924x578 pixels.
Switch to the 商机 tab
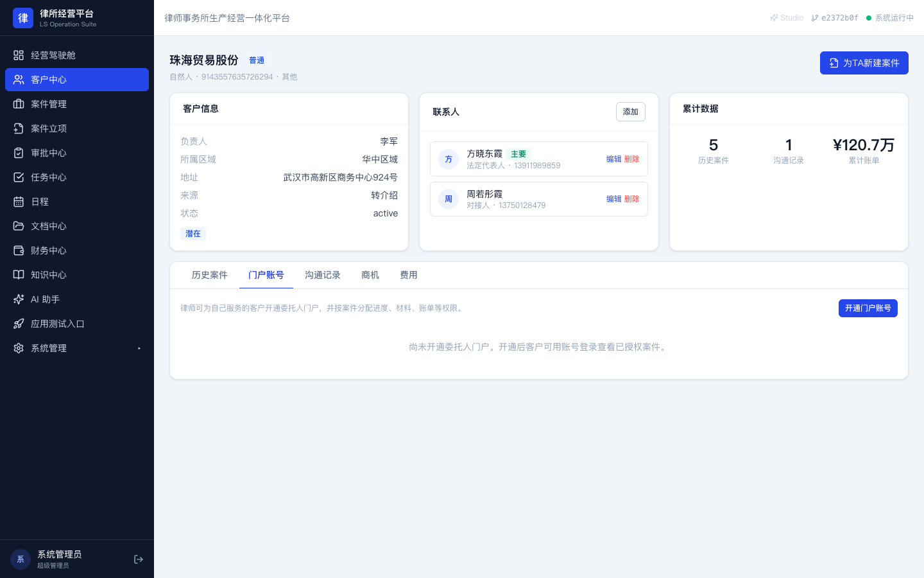[x=370, y=275]
